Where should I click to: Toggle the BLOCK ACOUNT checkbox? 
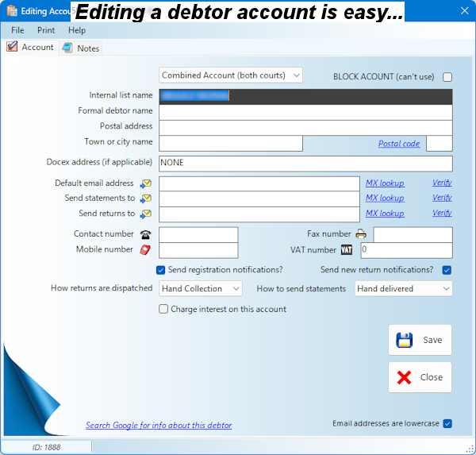coord(447,77)
